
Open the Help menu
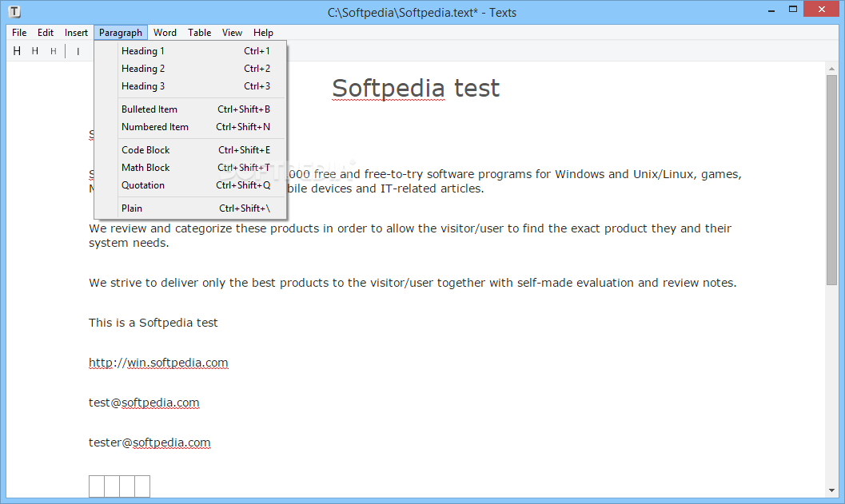pyautogui.click(x=264, y=32)
